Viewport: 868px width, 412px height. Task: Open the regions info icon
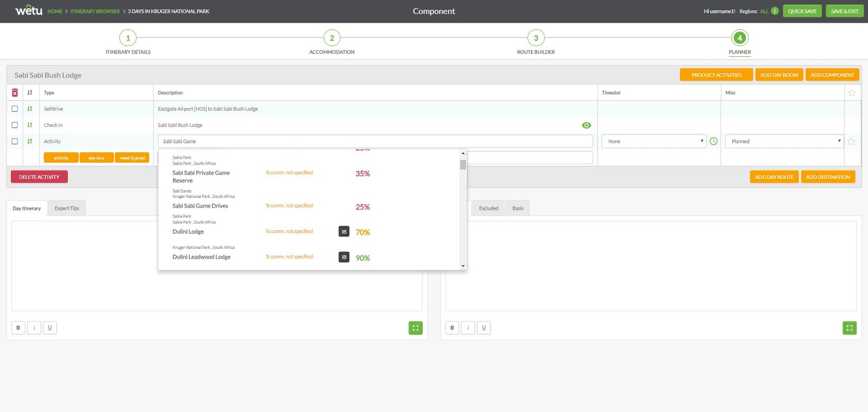775,11
